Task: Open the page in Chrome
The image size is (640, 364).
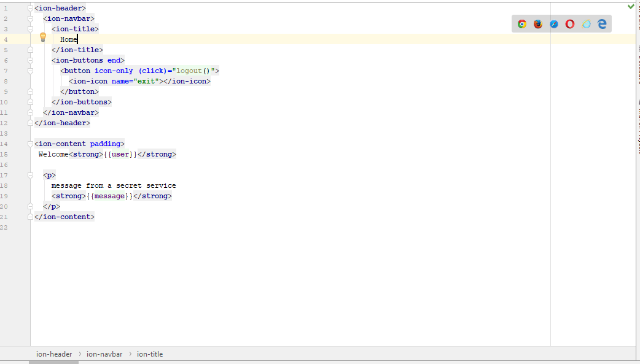Action: (521, 24)
